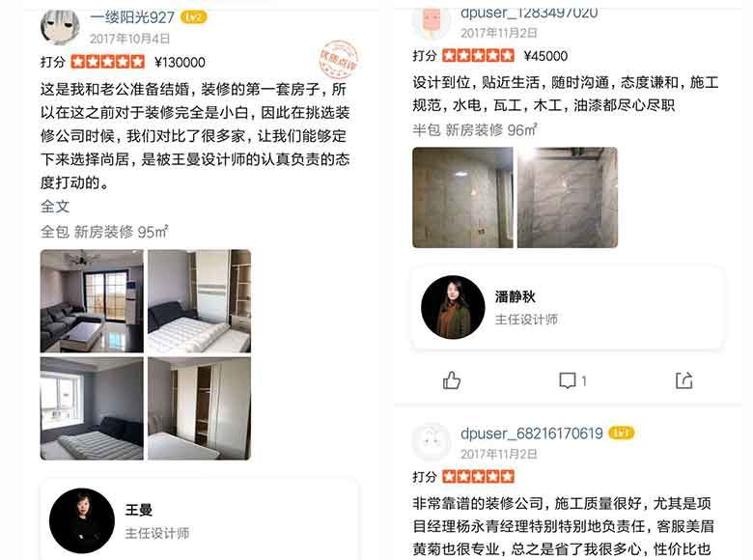Open 王曼 designer profile photo
753x560 pixels.
point(82,520)
